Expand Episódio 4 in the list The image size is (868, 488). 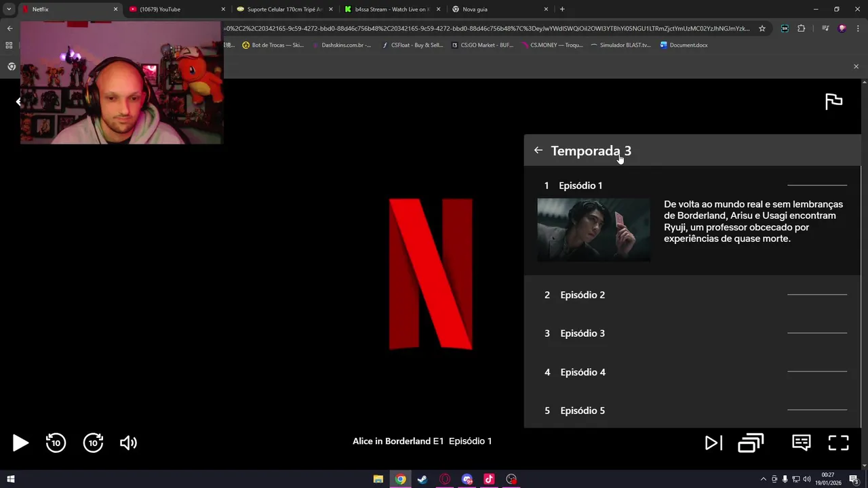point(692,372)
